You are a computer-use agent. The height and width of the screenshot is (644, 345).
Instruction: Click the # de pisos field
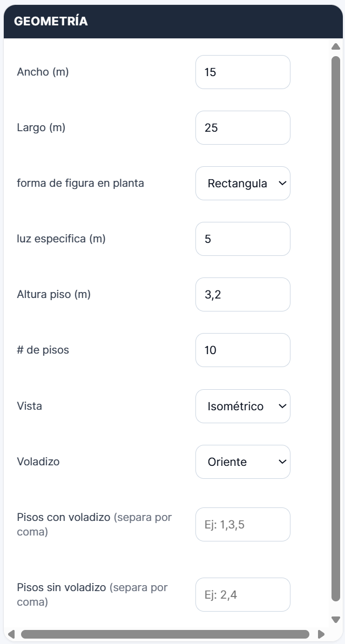pyautogui.click(x=242, y=350)
